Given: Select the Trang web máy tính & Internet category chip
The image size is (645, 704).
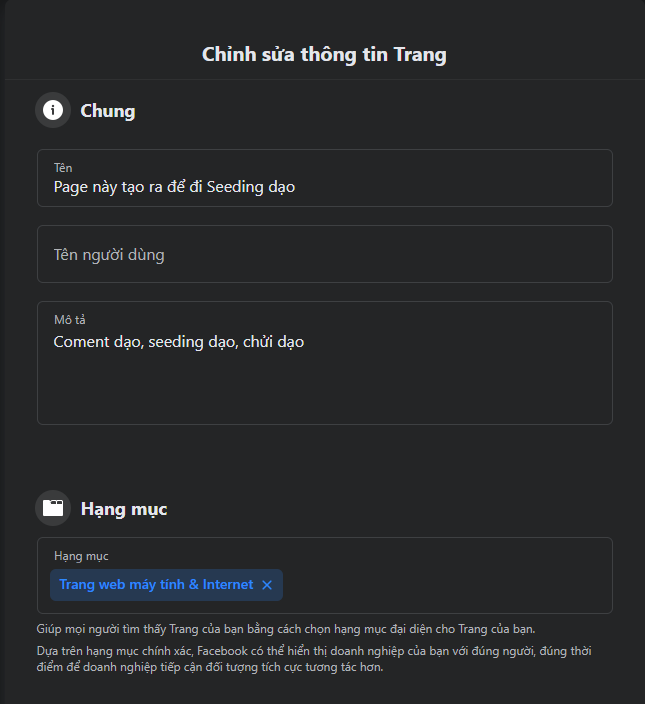Looking at the screenshot, I should (156, 585).
